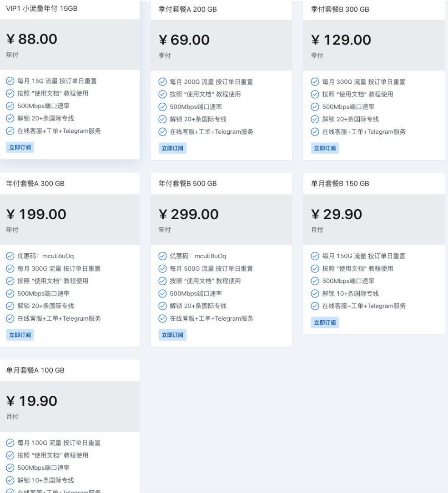Click check icon beside 500Mbps端口速率 in 季付套餐B
The width and height of the screenshot is (448, 493).
pos(314,107)
